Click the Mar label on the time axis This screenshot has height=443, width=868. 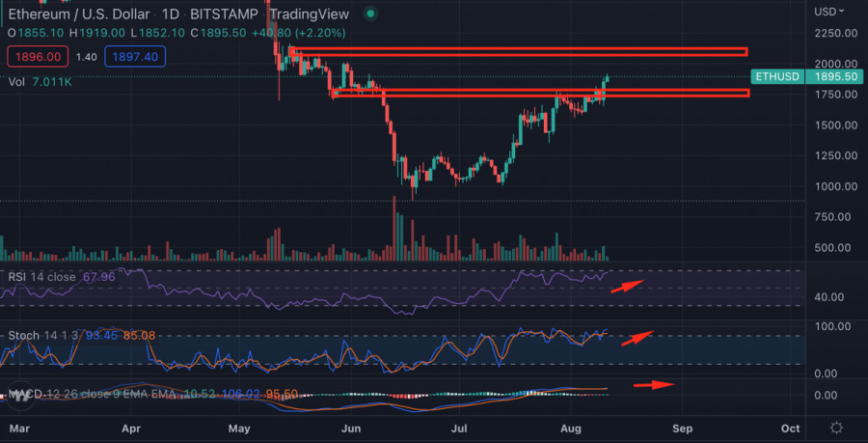click(20, 429)
